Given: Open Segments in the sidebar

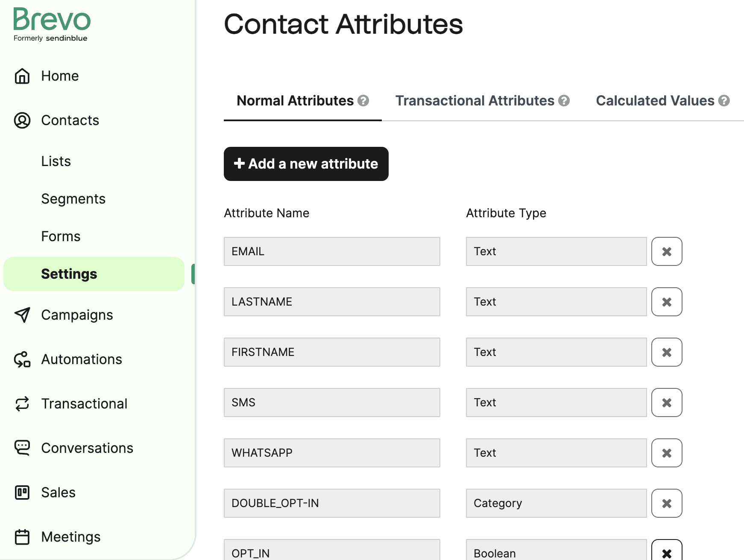Looking at the screenshot, I should click(x=73, y=199).
